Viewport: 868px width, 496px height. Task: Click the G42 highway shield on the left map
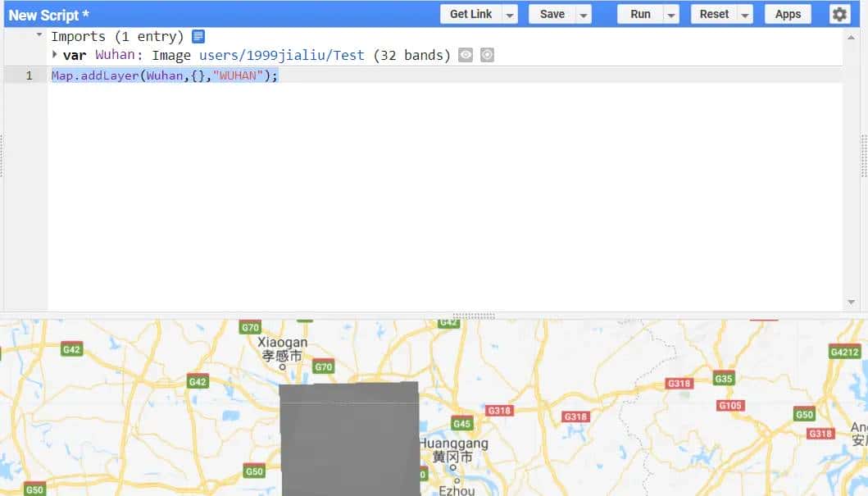point(70,348)
